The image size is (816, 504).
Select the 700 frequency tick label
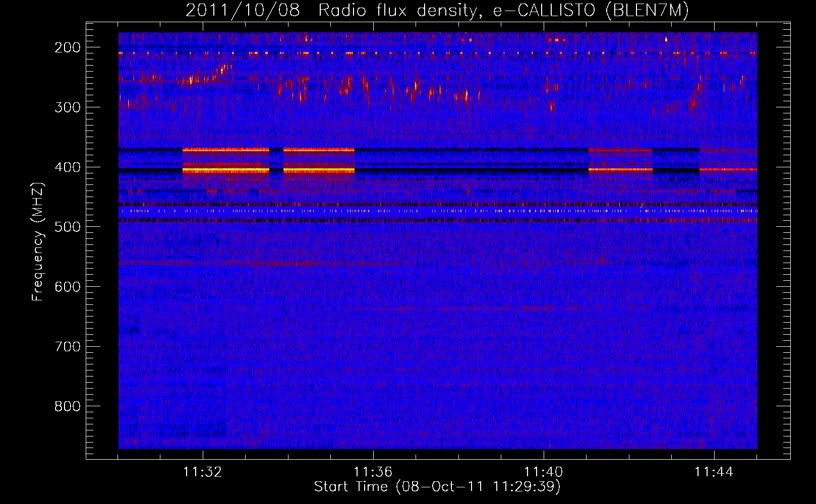(x=68, y=347)
